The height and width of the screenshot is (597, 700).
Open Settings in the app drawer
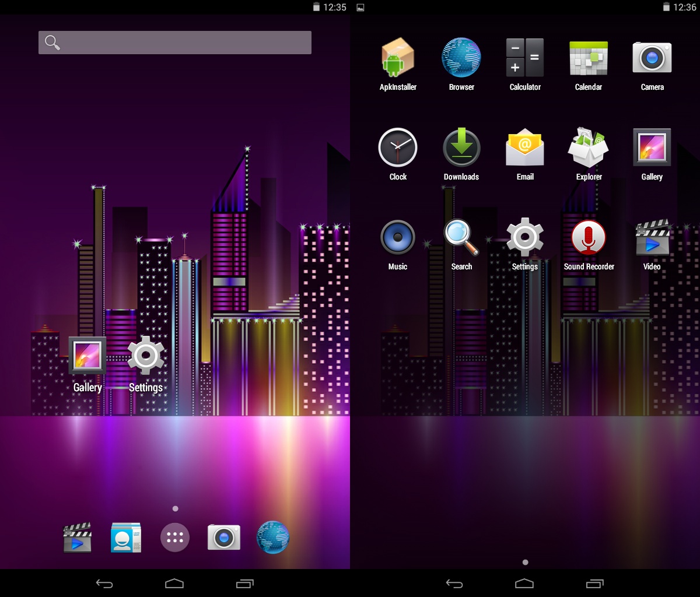pos(525,243)
